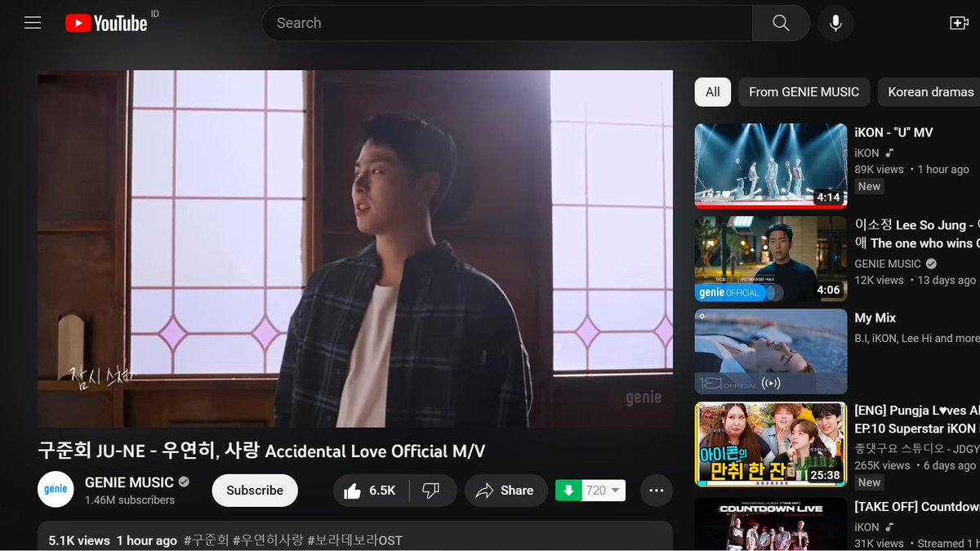Click iKON channel name under "U" MV

866,153
